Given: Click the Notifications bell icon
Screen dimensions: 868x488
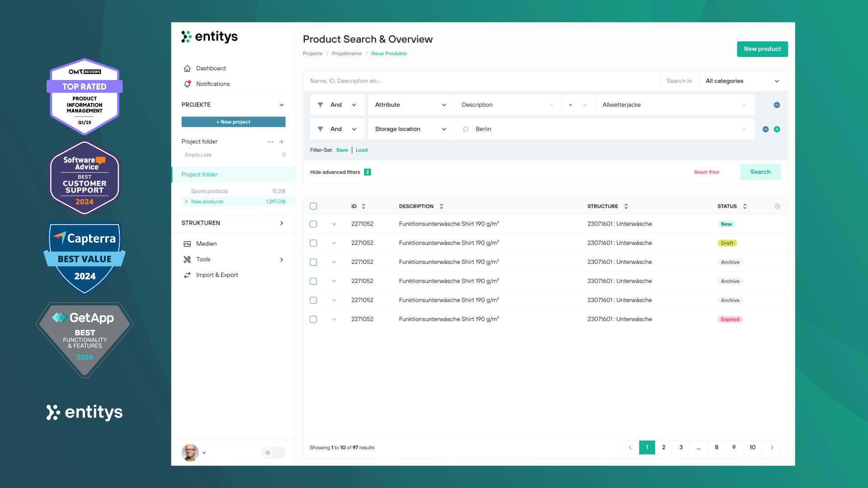Looking at the screenshot, I should [x=187, y=84].
